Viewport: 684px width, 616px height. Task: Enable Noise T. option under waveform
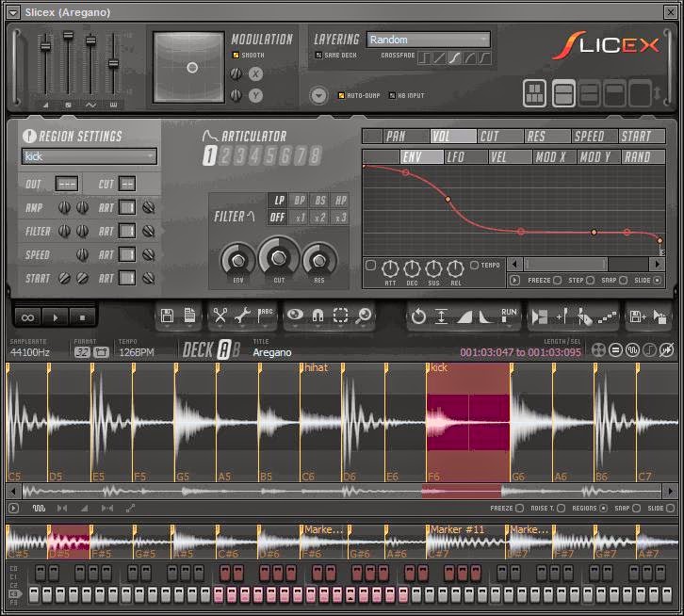(561, 509)
